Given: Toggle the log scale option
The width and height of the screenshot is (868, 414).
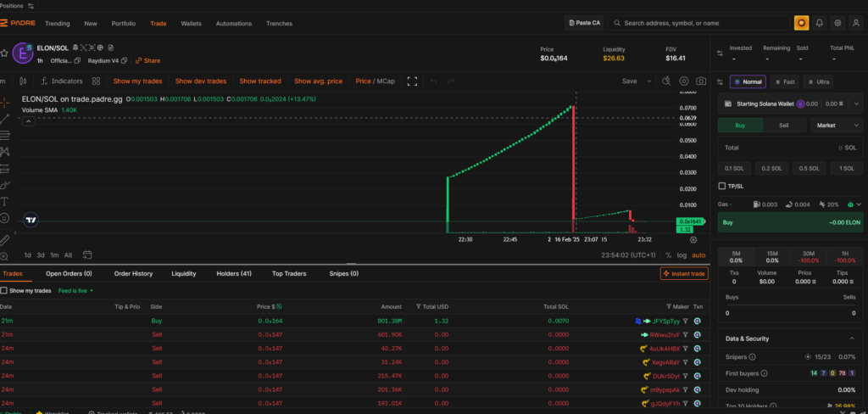Looking at the screenshot, I should pyautogui.click(x=681, y=255).
